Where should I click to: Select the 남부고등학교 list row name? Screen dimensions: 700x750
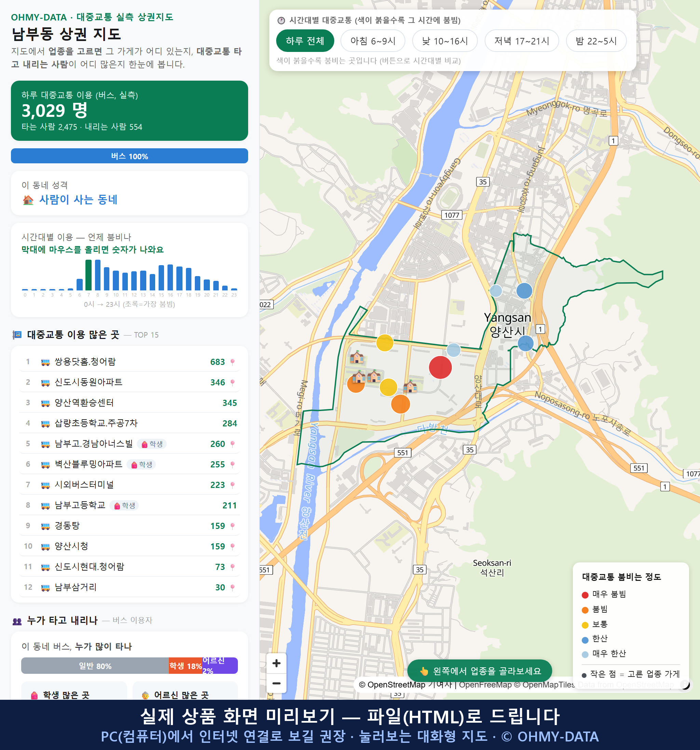point(80,506)
